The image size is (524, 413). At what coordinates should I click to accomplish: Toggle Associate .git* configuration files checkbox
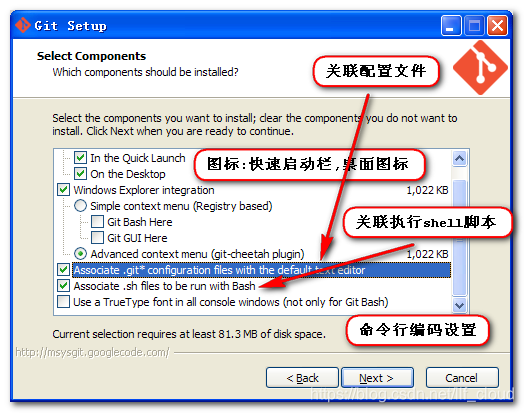(63, 269)
